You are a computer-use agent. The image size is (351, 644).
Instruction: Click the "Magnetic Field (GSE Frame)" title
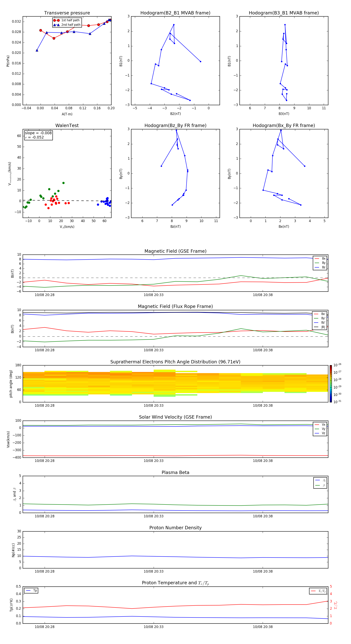pyautogui.click(x=175, y=251)
